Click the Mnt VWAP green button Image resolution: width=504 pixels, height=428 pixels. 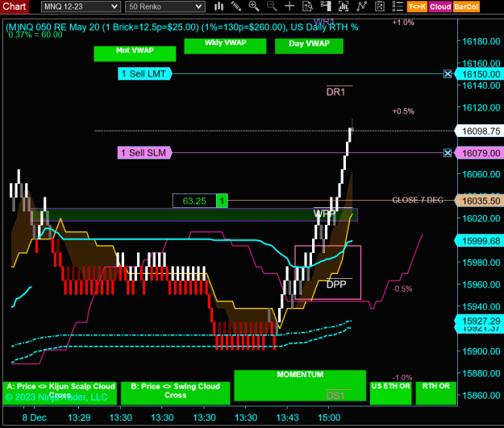click(135, 53)
